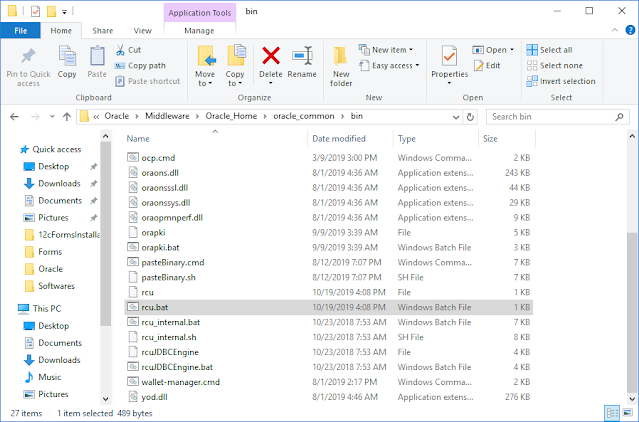Viewport: 639px width, 422px height.
Task: Click Invert selection in ribbon
Action: (x=561, y=81)
